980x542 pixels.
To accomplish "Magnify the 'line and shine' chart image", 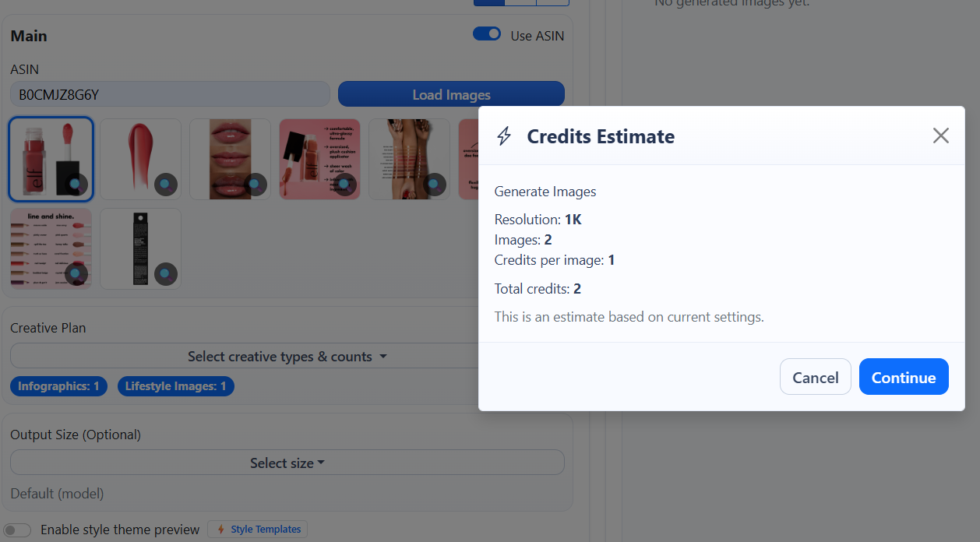I will pyautogui.click(x=76, y=274).
